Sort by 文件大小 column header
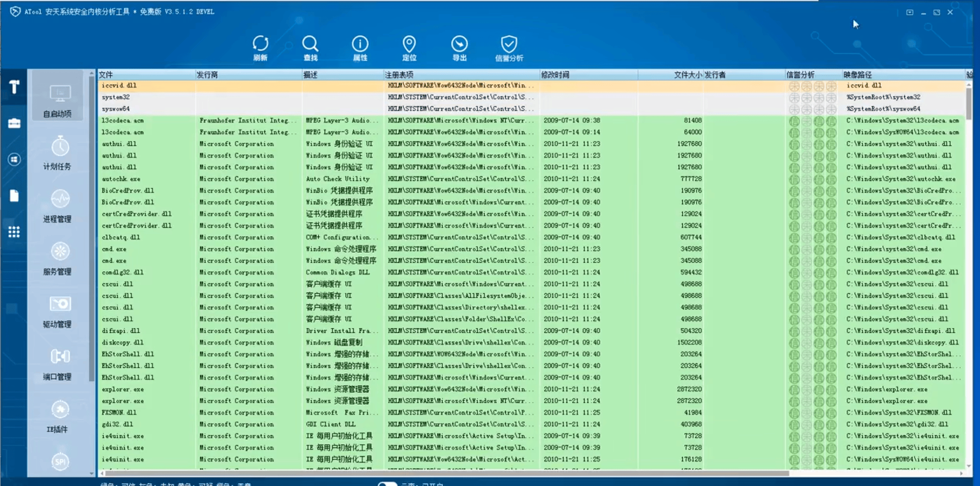980x486 pixels. pyautogui.click(x=670, y=75)
